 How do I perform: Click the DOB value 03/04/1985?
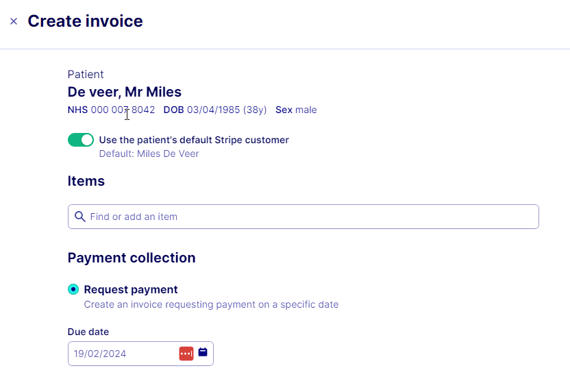[213, 110]
